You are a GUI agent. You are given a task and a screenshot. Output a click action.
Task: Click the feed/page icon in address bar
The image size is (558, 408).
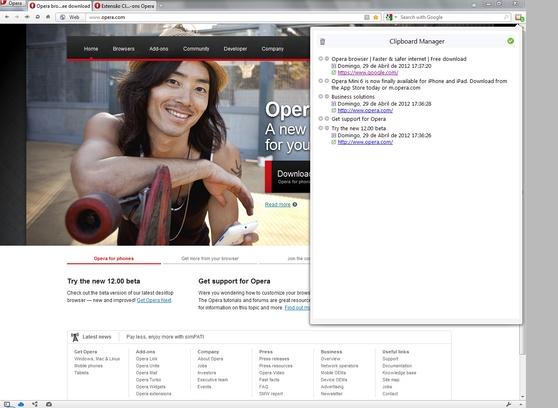(x=367, y=17)
